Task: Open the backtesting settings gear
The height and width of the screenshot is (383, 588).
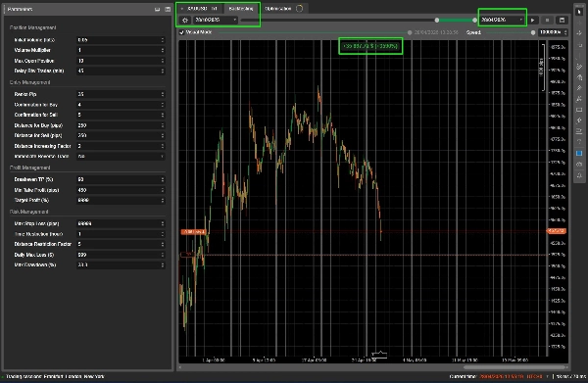Action: pos(185,20)
